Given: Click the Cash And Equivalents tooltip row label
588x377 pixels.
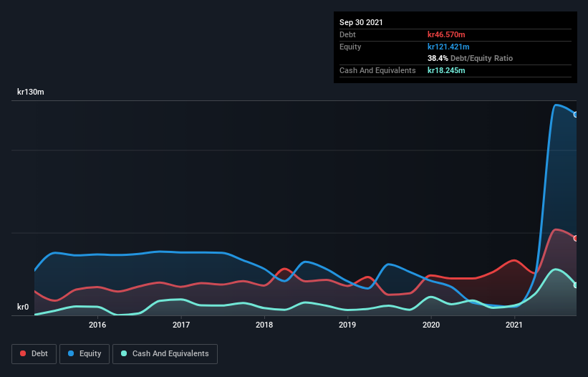Looking at the screenshot, I should [377, 70].
